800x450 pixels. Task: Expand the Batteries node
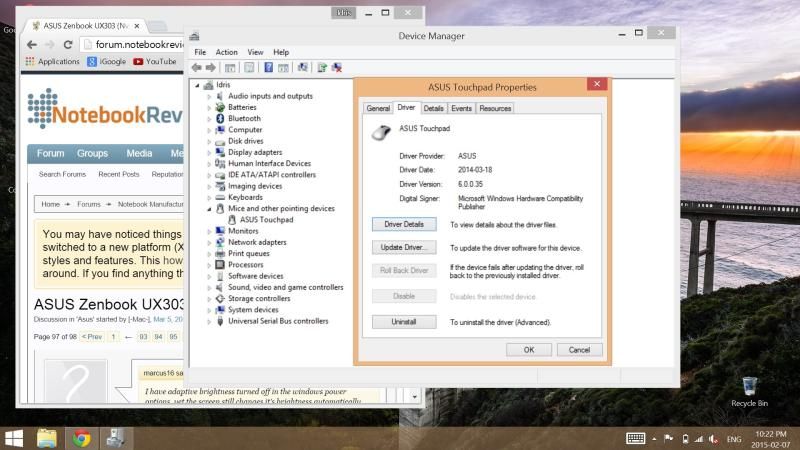click(209, 108)
